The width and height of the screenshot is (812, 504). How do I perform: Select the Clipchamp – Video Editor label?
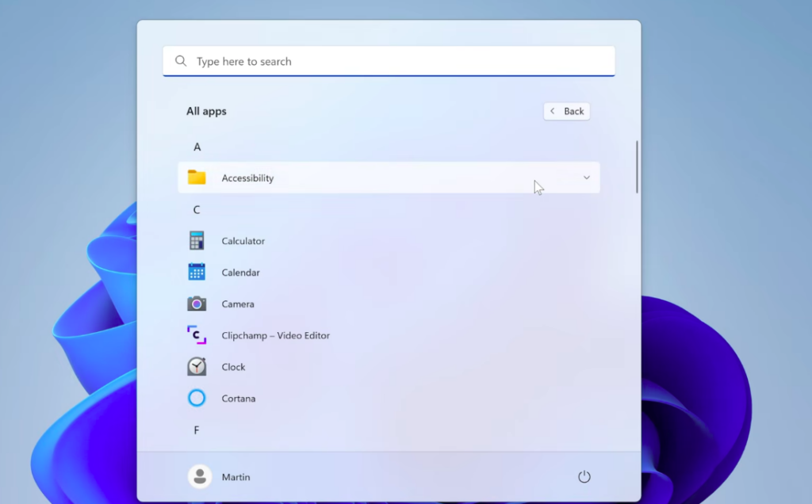pyautogui.click(x=276, y=335)
